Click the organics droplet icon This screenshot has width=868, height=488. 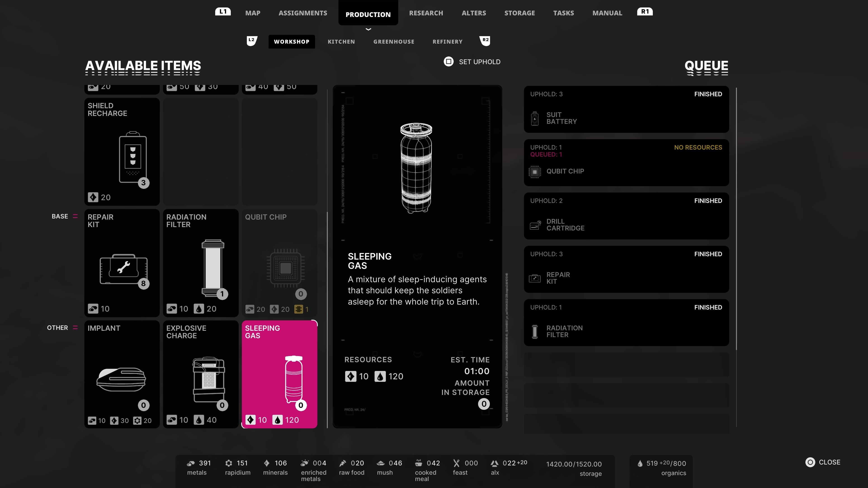pyautogui.click(x=640, y=463)
